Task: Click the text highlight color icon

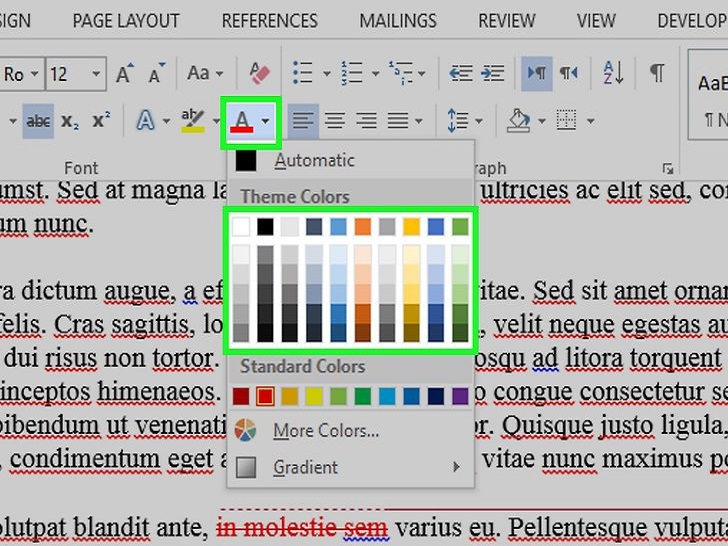Action: [193, 121]
